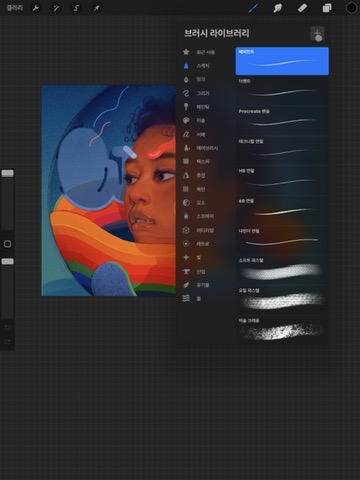Activate the Selection S-shaped tool
The height and width of the screenshot is (480, 360).
(x=76, y=8)
